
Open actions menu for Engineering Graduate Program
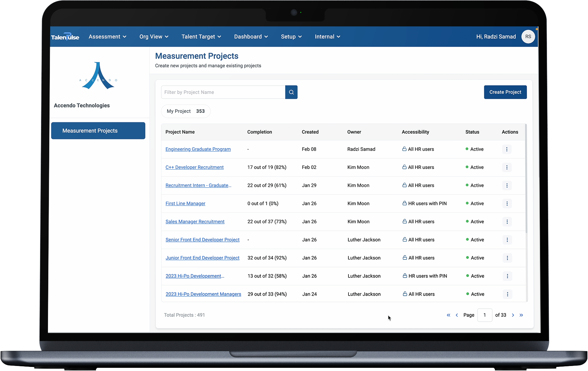(507, 149)
